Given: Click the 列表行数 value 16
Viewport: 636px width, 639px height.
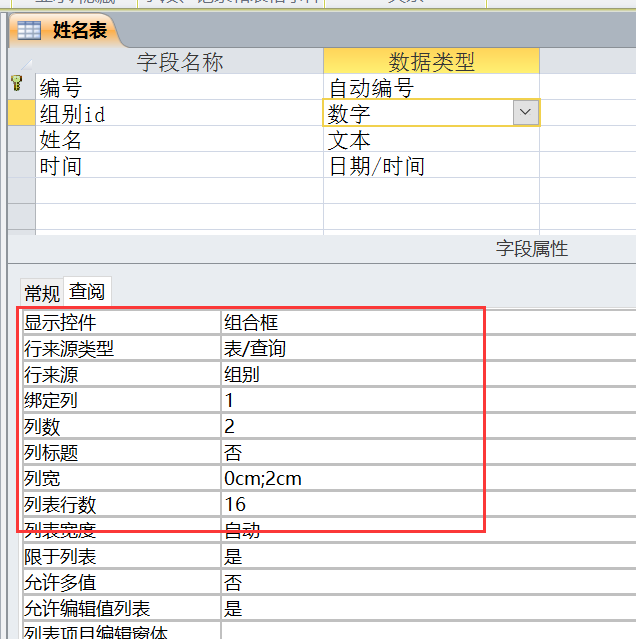Looking at the screenshot, I should tap(350, 504).
